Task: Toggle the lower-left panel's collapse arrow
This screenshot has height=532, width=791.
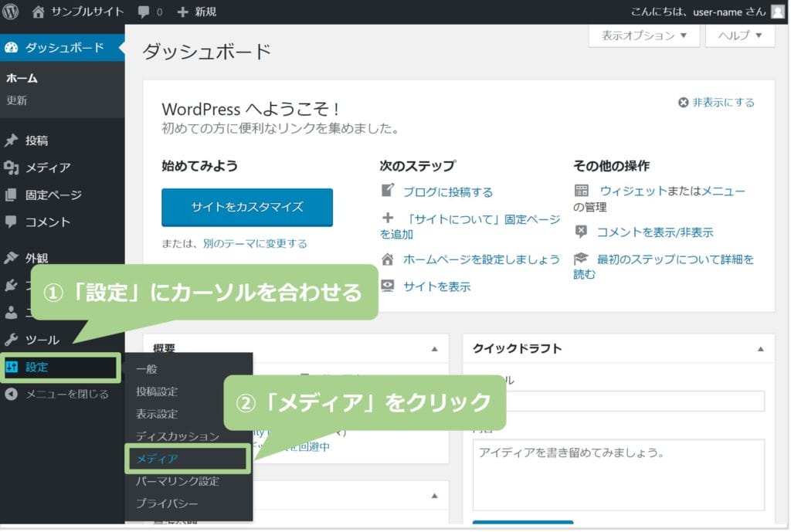Action: point(434,496)
